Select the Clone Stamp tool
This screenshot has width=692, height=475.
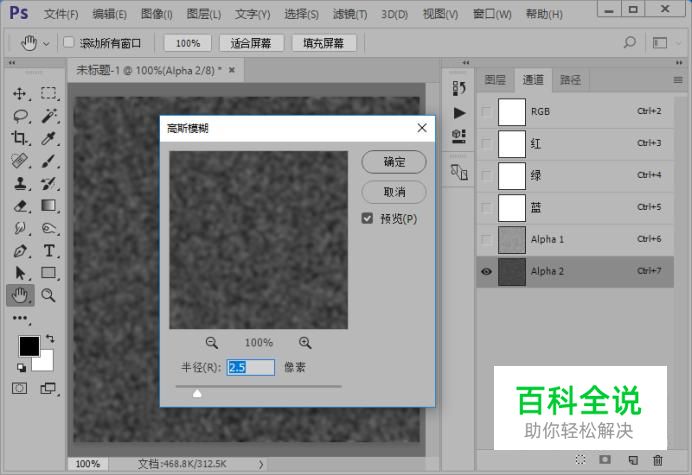coord(20,183)
